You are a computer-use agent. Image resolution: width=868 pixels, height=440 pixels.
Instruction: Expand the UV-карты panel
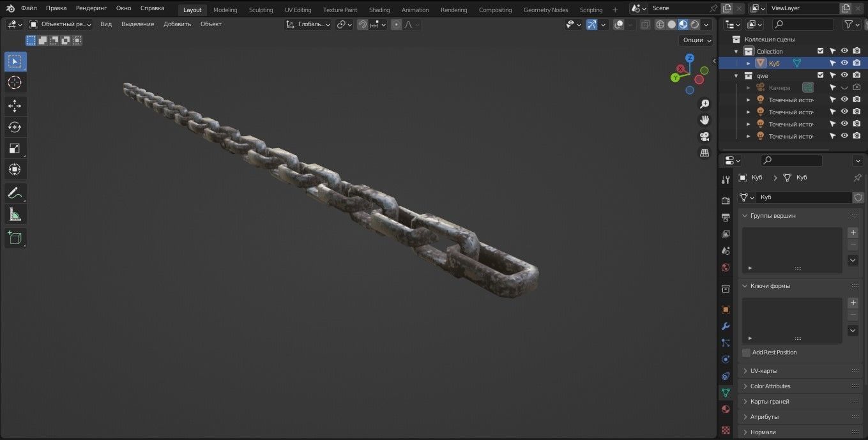pos(745,371)
